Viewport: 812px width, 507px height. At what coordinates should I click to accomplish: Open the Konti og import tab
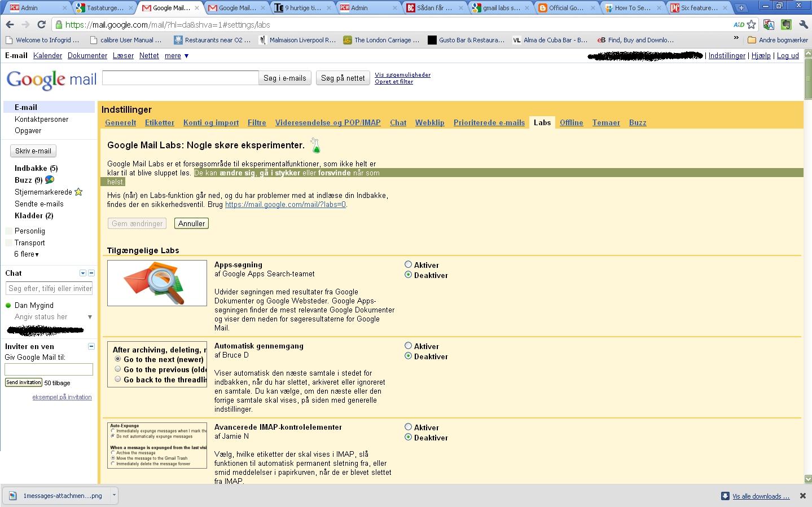pos(211,122)
